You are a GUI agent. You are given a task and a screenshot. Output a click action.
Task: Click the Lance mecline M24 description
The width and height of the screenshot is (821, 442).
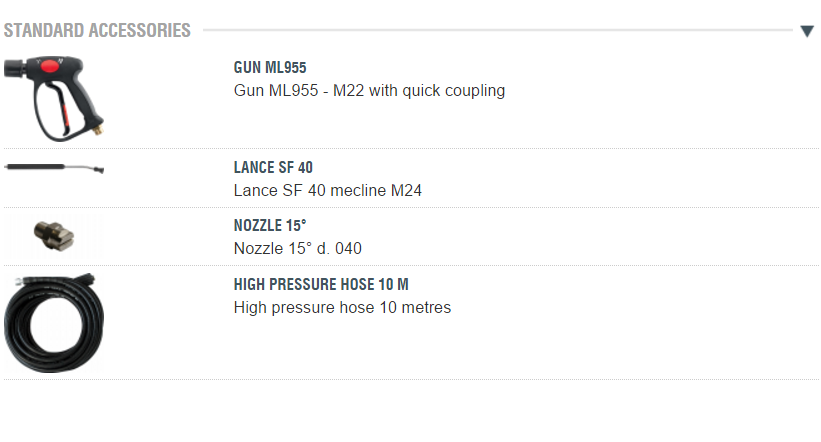pos(327,190)
